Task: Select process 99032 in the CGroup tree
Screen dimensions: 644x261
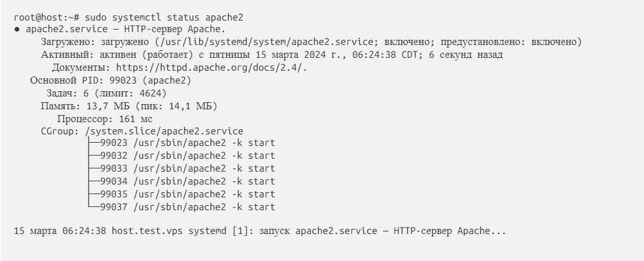Action: (114, 156)
